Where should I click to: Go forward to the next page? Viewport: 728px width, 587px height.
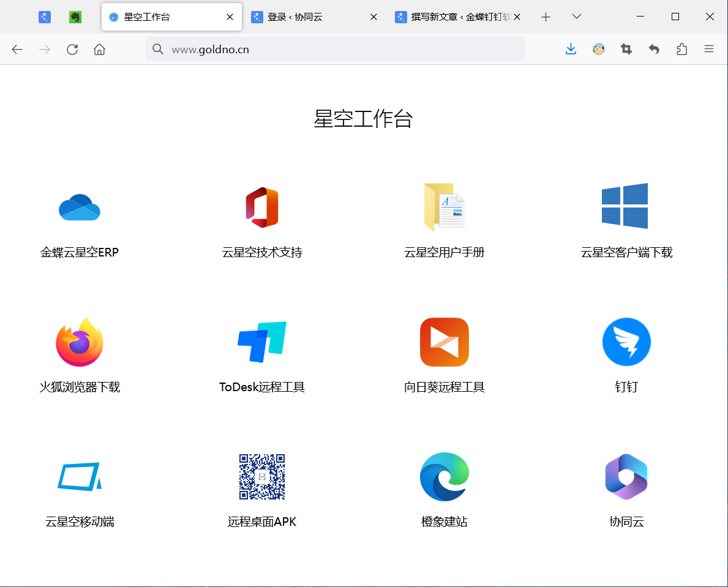45,49
